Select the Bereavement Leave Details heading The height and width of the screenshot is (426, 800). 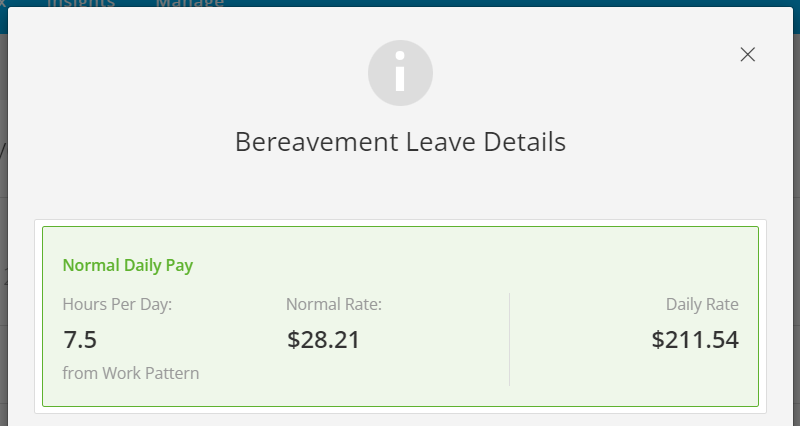tap(400, 142)
